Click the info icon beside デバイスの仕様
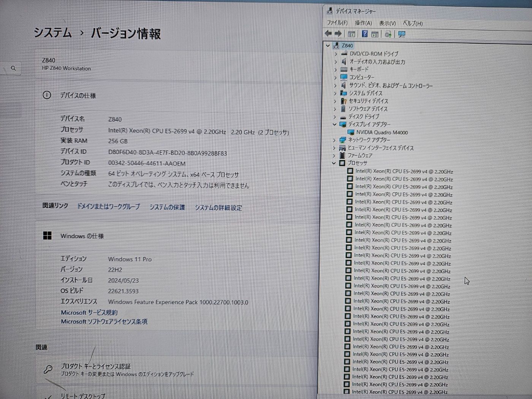The image size is (532, 399). (47, 95)
